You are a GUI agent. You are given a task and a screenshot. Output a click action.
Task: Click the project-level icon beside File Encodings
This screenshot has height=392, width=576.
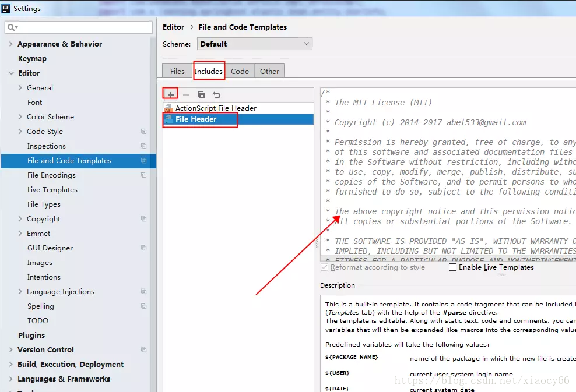click(143, 175)
